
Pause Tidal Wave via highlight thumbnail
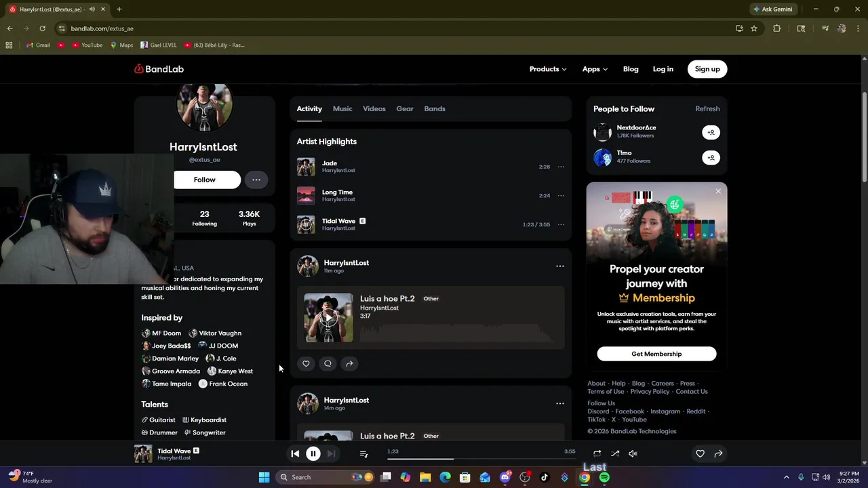(306, 224)
